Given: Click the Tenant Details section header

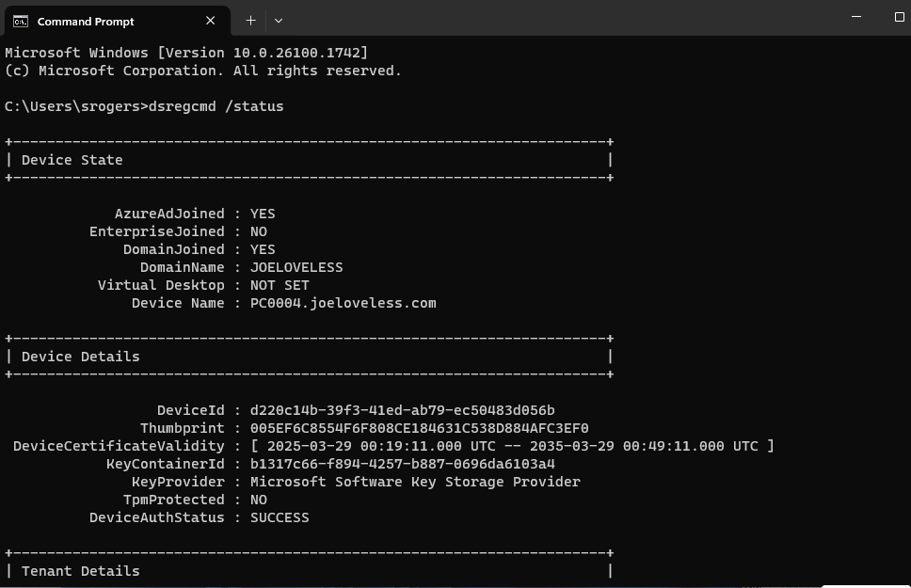Looking at the screenshot, I should (x=81, y=571).
